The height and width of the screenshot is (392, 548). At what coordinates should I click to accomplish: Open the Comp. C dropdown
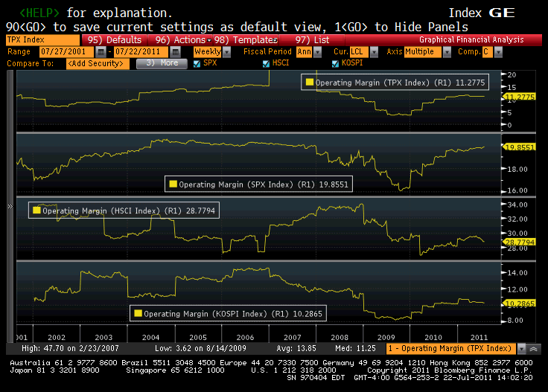click(498, 52)
